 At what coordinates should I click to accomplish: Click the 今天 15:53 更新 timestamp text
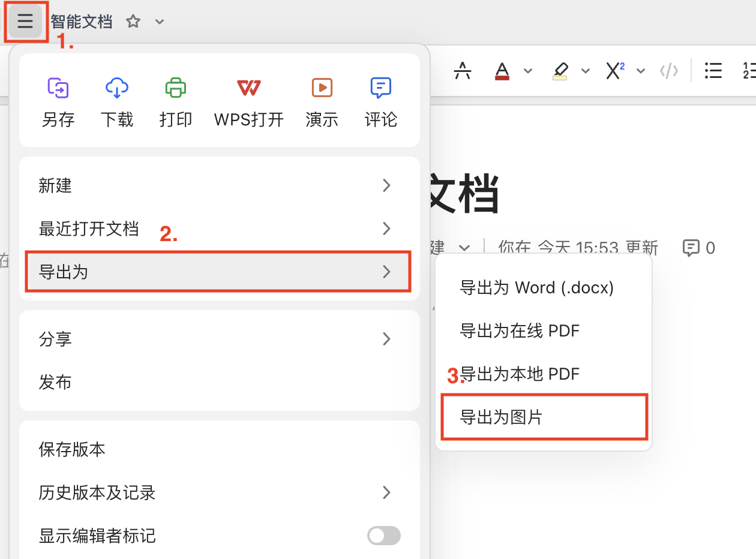(x=598, y=248)
